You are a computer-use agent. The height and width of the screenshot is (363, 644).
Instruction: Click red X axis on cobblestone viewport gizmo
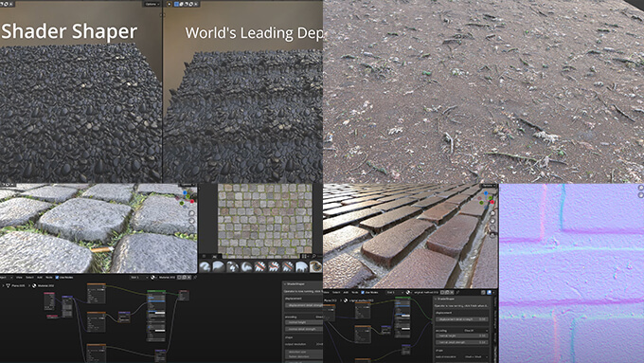pos(192,201)
